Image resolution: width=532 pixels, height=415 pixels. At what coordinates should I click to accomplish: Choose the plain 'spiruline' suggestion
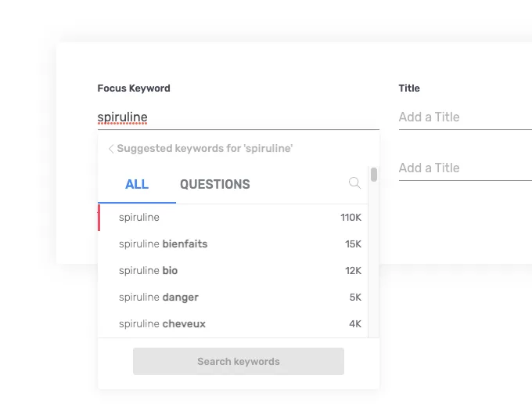pos(233,218)
